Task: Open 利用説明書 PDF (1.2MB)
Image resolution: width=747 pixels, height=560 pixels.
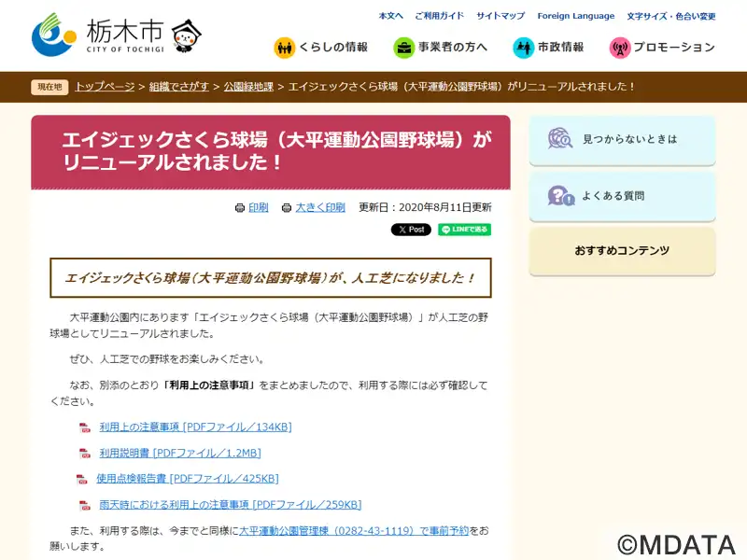Action: (180, 453)
